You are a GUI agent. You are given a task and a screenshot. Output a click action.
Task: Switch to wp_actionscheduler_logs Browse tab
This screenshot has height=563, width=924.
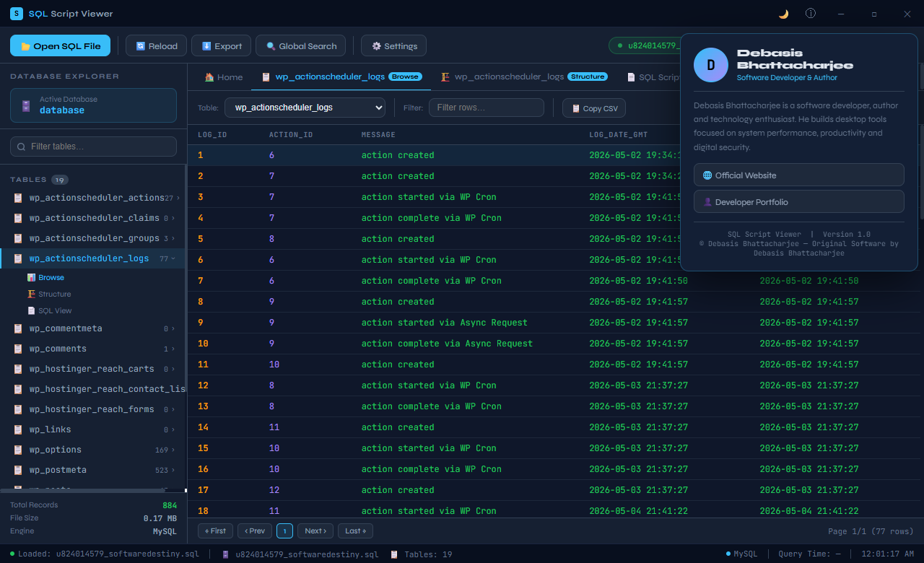pyautogui.click(x=341, y=77)
